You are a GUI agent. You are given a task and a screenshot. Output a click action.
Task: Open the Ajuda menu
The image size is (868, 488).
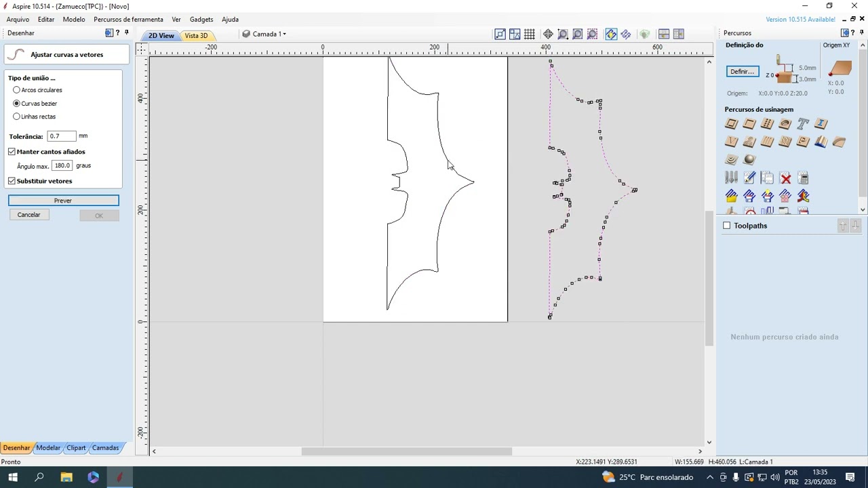[230, 19]
